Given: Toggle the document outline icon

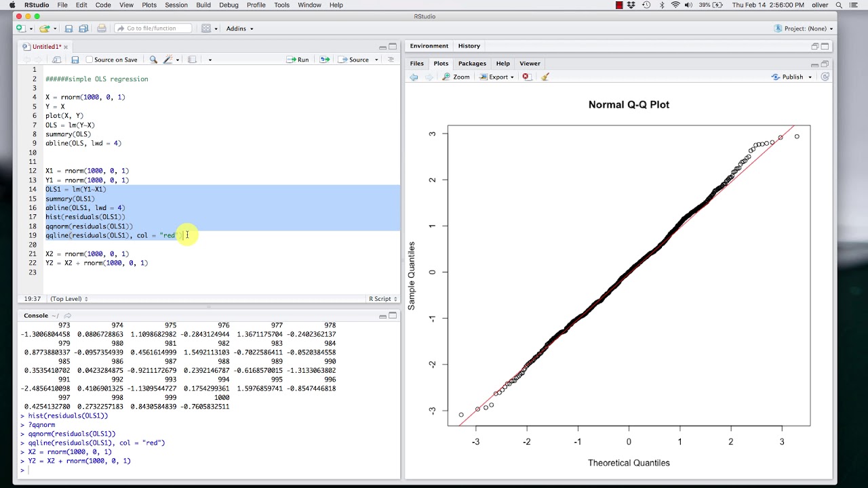Looking at the screenshot, I should pos(391,60).
